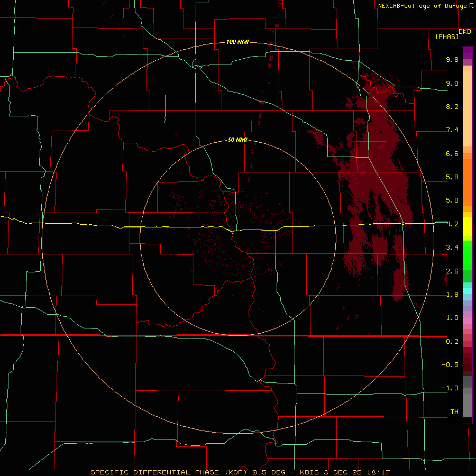Click the 2.6 legend value

(452, 271)
